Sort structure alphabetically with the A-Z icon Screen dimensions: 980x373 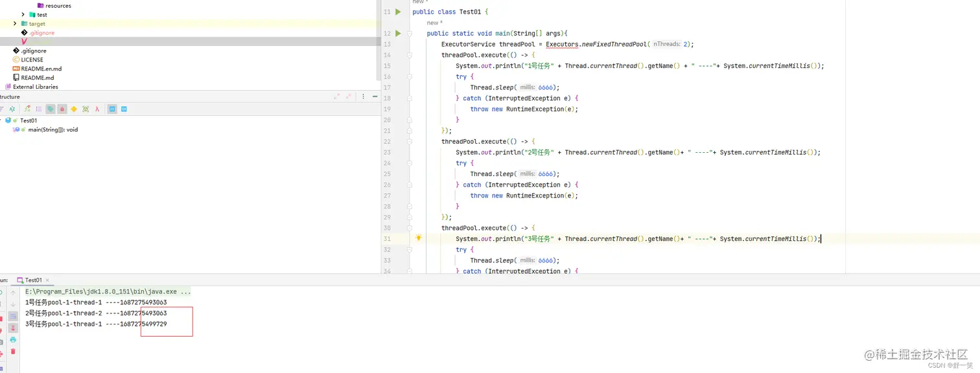point(12,109)
